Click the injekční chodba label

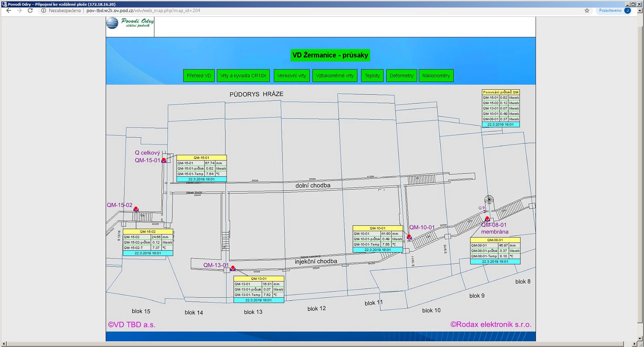tap(316, 261)
